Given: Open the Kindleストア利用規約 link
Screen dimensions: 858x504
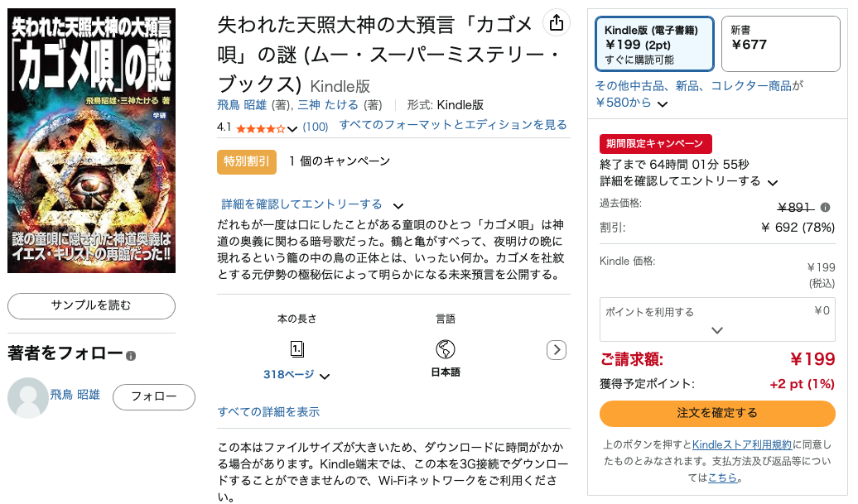Looking at the screenshot, I should tap(742, 444).
